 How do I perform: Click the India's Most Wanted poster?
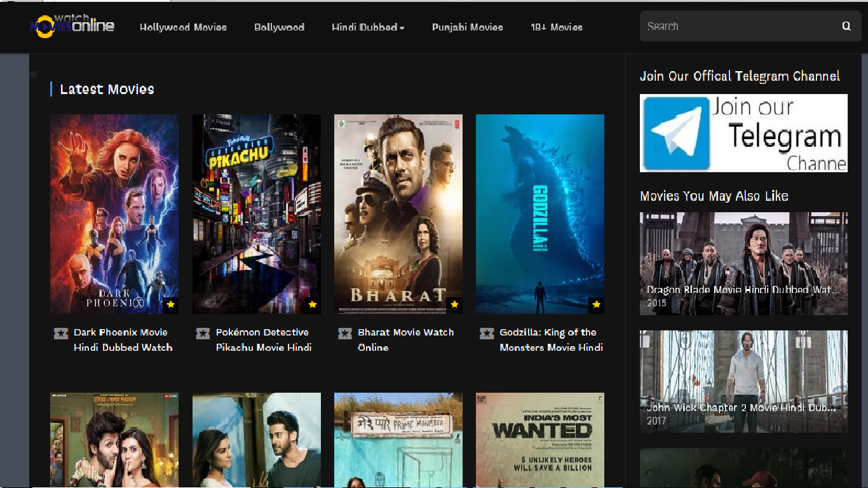click(x=540, y=440)
